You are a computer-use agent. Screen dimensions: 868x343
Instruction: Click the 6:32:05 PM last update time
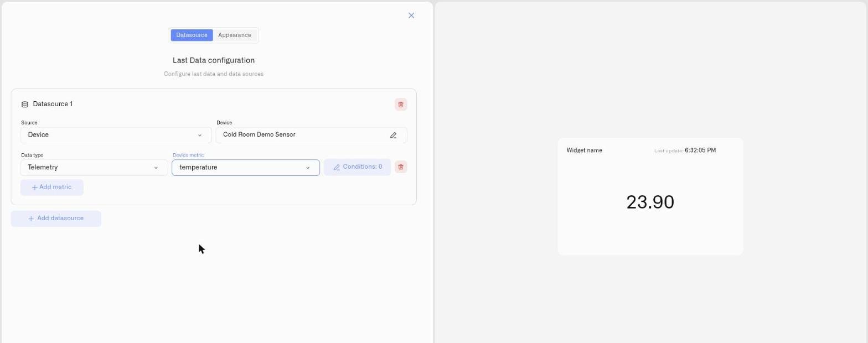700,150
